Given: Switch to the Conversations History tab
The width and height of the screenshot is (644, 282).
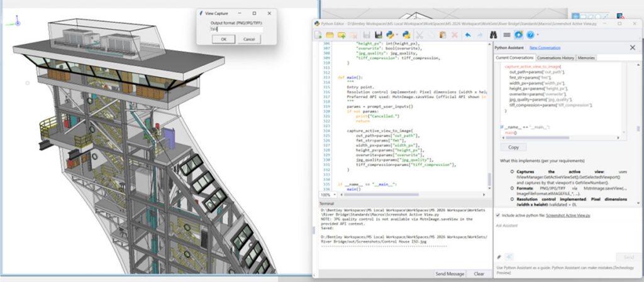Looking at the screenshot, I should tap(555, 58).
